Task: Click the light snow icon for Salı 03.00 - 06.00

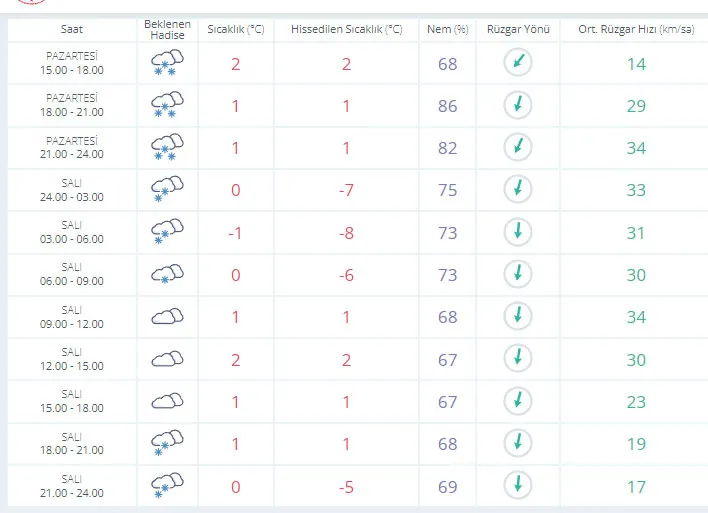Action: [x=167, y=232]
